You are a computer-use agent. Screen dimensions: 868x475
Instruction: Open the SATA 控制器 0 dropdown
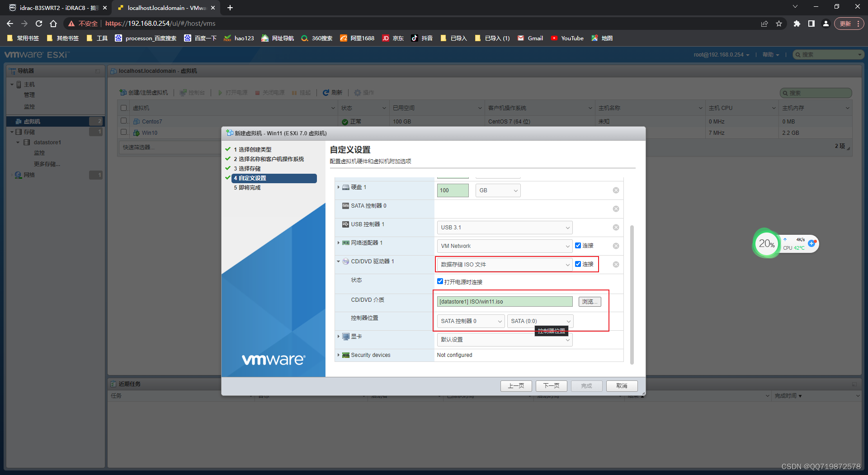tap(471, 321)
